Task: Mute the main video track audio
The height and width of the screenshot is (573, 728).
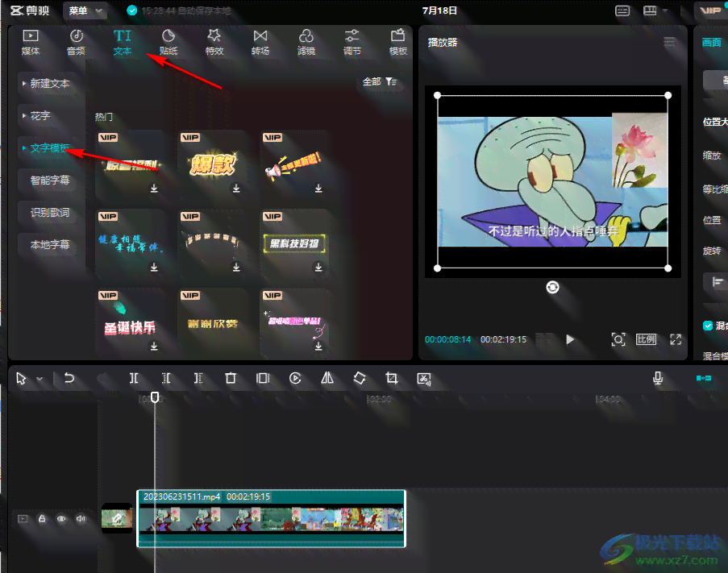Action: tap(81, 519)
